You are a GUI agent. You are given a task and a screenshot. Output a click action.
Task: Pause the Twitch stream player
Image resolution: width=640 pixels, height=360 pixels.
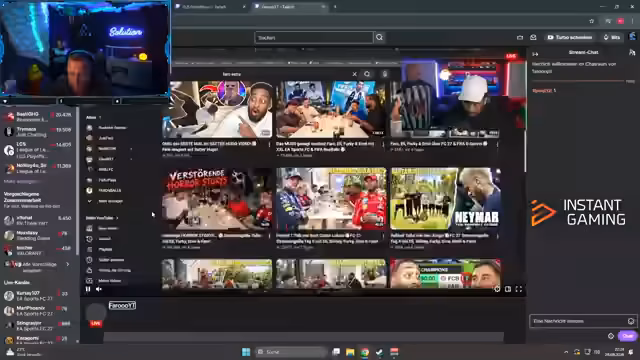coord(88,289)
